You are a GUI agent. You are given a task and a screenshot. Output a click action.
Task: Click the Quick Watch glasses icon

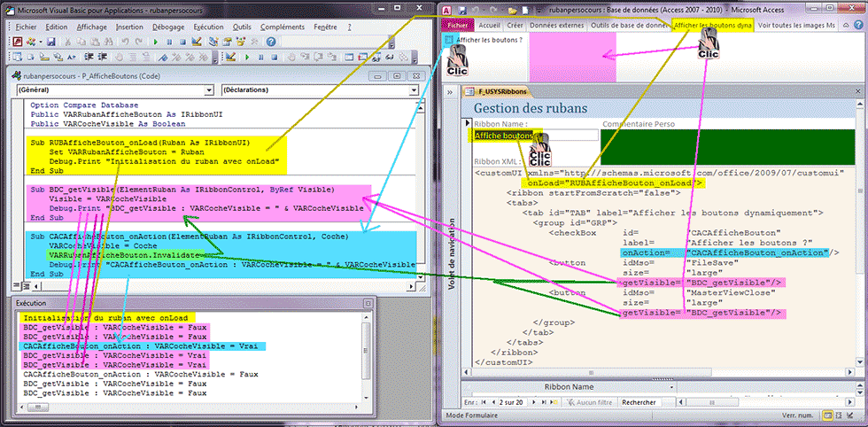coord(391,57)
